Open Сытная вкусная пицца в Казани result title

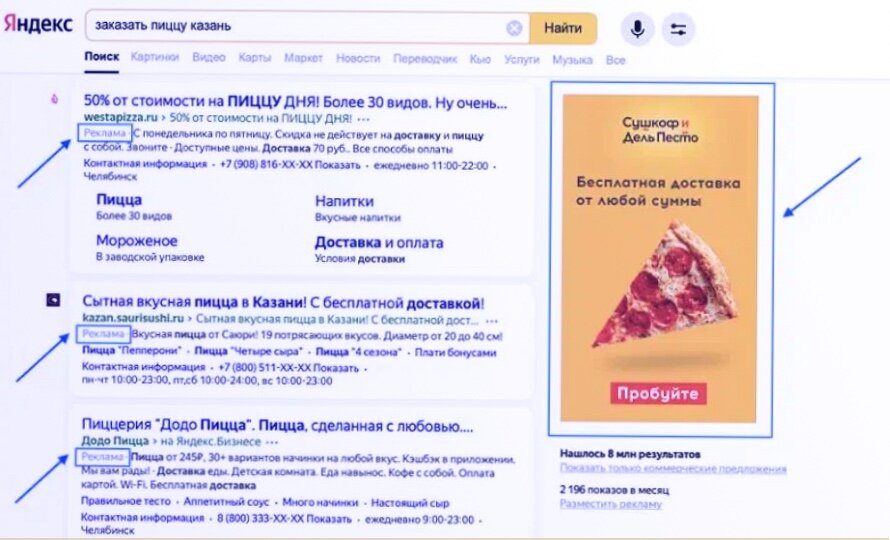coord(283,302)
